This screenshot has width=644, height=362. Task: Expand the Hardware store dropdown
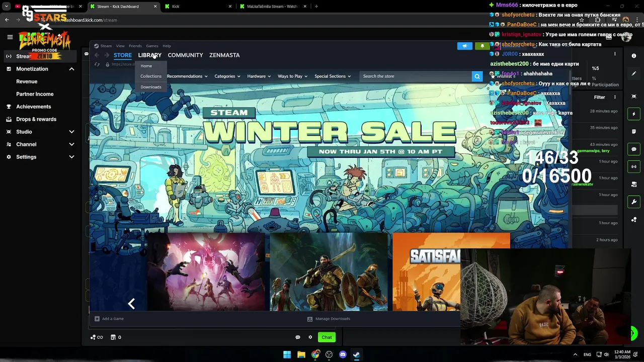259,76
